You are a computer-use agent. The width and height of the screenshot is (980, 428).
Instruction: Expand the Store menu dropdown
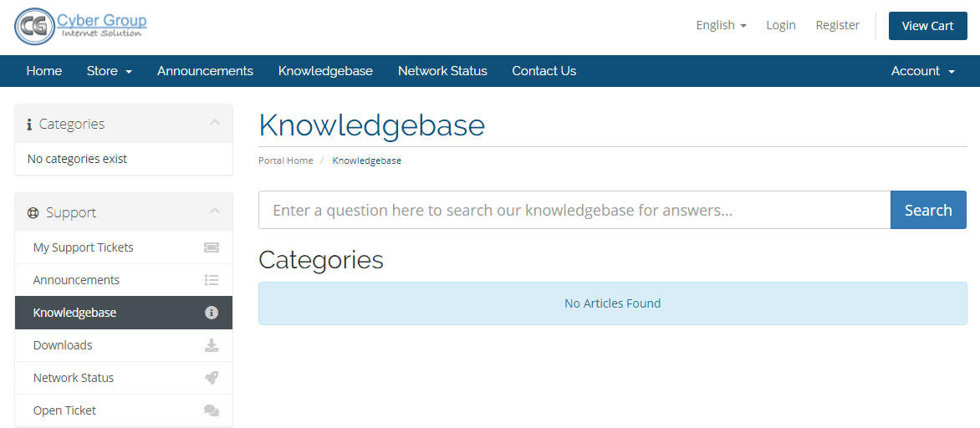(110, 71)
